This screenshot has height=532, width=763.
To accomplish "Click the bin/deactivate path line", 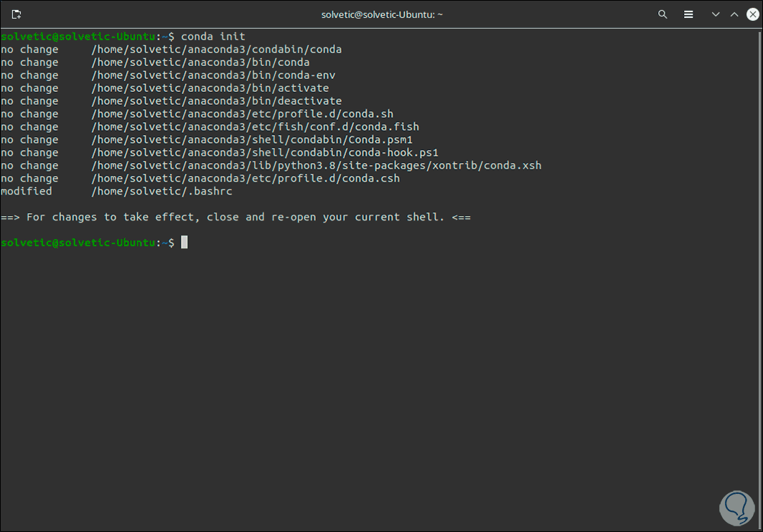I will pyautogui.click(x=216, y=101).
